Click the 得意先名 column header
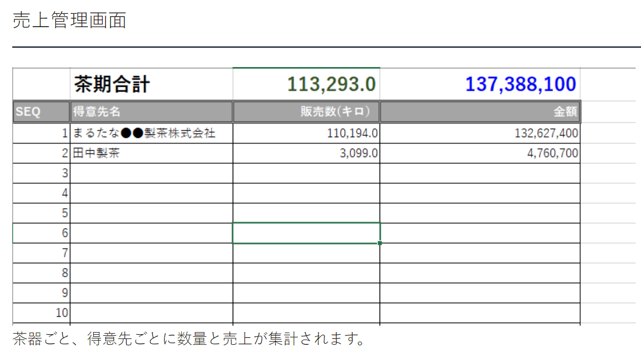641x364 pixels. coord(151,112)
